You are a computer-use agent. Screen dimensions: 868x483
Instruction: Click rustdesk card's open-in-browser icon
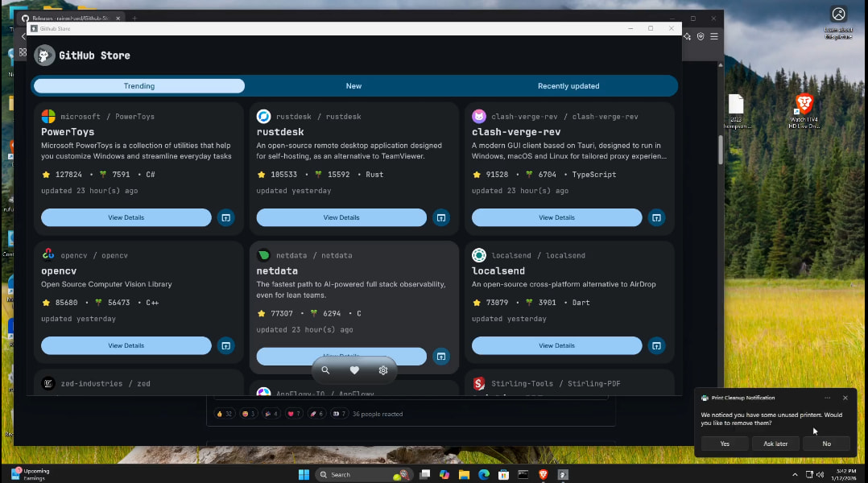click(441, 217)
